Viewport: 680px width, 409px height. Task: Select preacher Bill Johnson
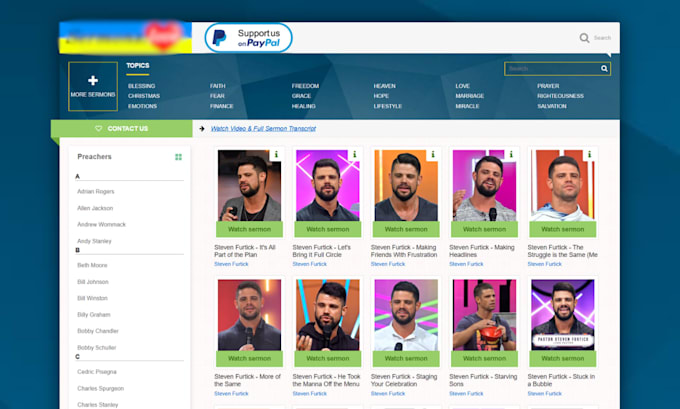pos(93,282)
